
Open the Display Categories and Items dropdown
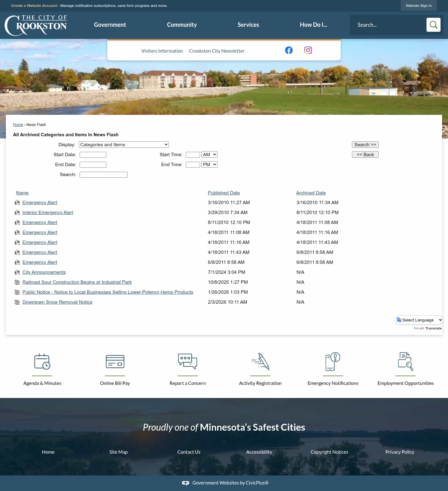[124, 144]
